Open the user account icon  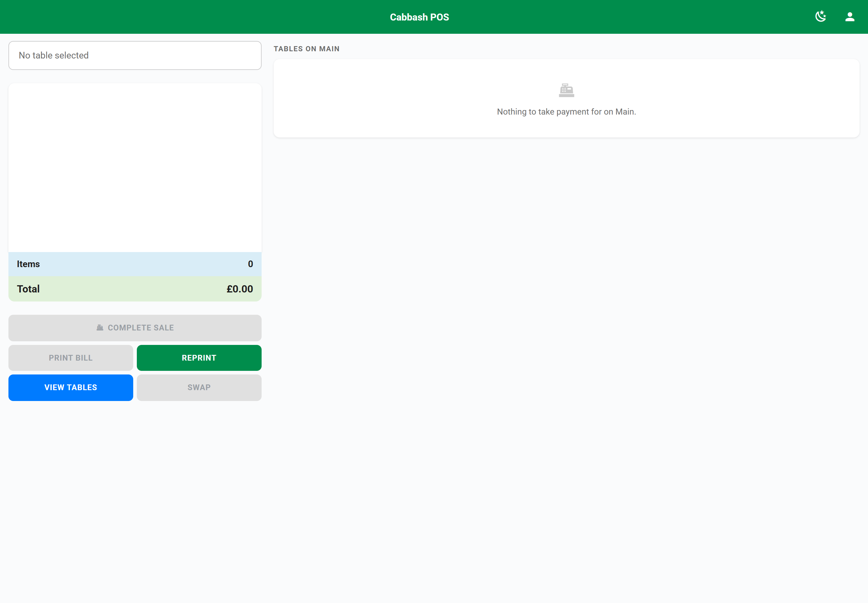pyautogui.click(x=850, y=17)
